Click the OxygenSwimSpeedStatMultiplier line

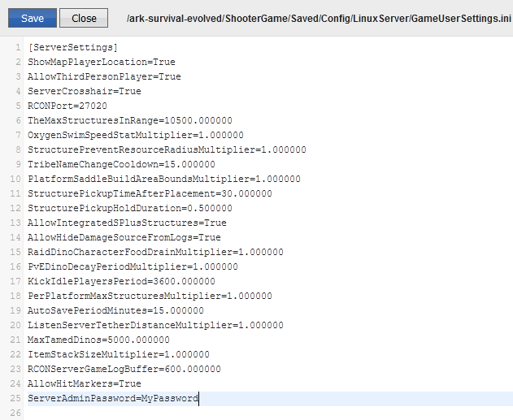pos(136,135)
